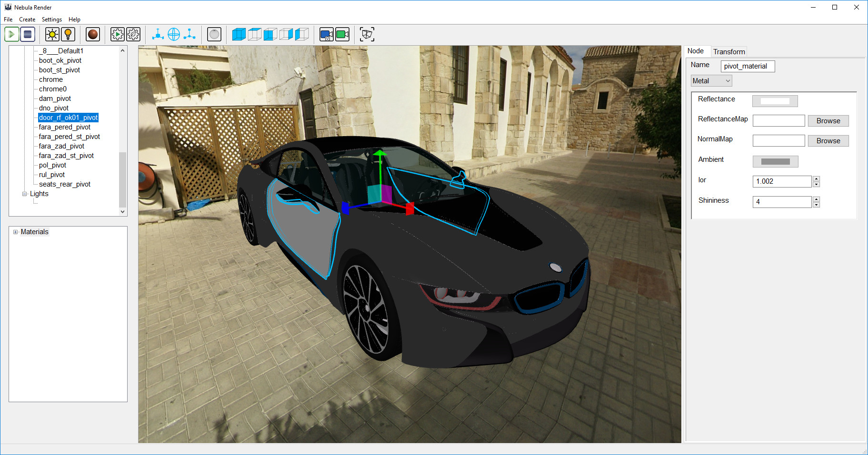Select the dam_pivot node
The width and height of the screenshot is (868, 455).
(x=55, y=99)
